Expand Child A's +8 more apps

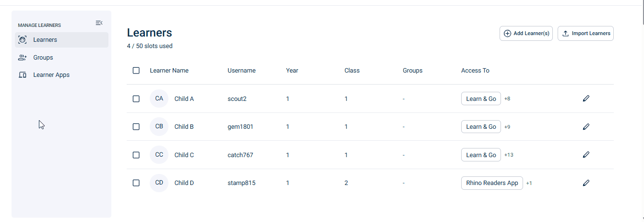[507, 99]
